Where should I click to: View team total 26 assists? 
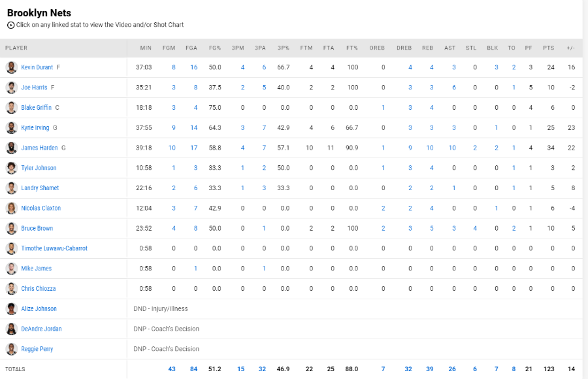[452, 369]
